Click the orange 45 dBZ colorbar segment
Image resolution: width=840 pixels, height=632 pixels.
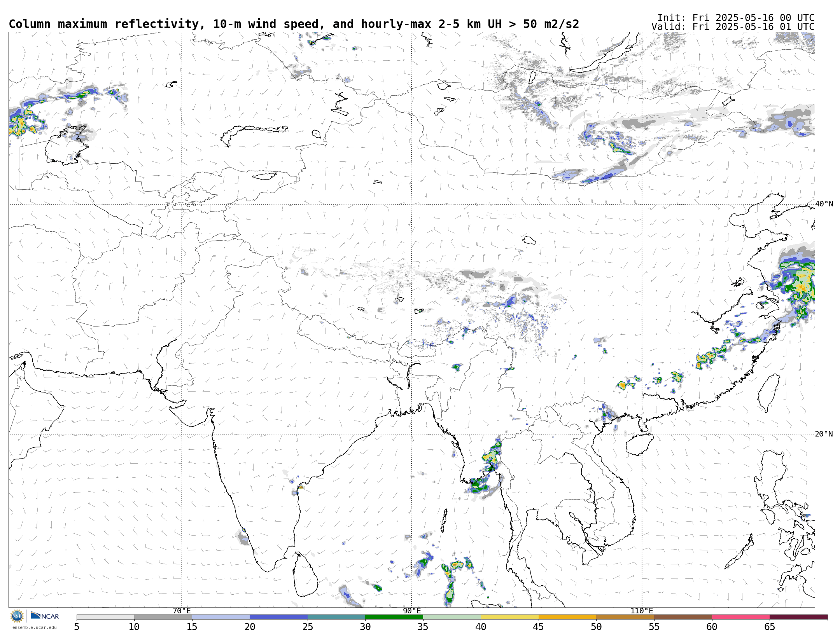click(567, 617)
